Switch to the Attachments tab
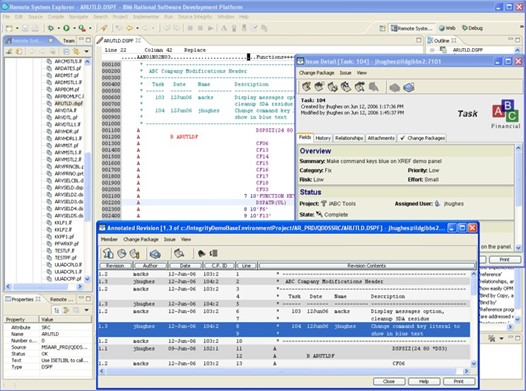The width and height of the screenshot is (526, 391). coord(381,138)
